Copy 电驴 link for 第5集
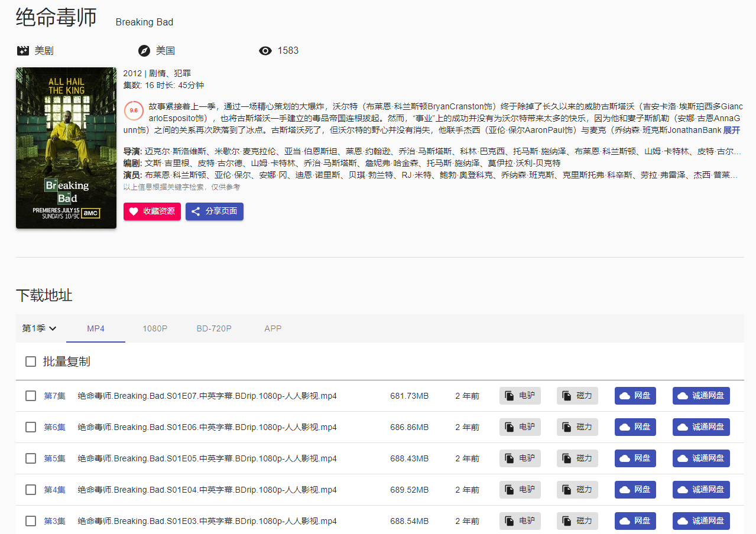 coord(520,458)
